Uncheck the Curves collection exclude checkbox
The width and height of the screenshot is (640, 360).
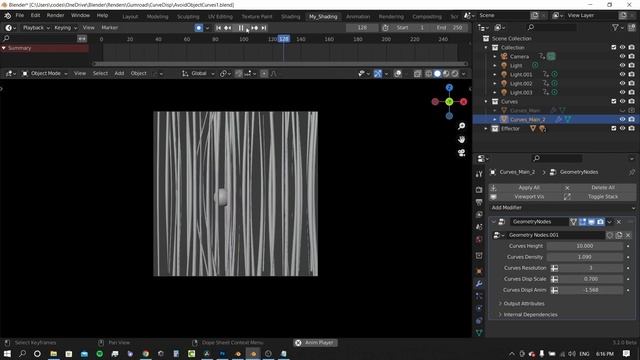tap(613, 101)
